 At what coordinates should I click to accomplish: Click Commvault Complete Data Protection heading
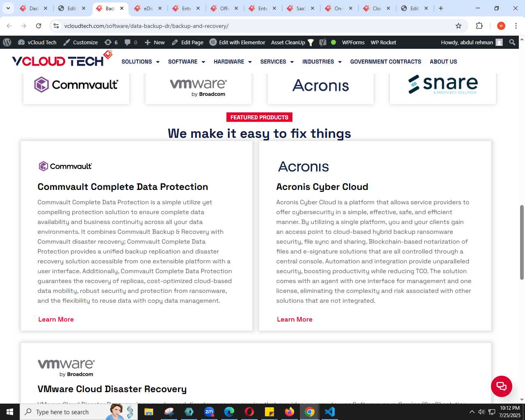123,187
